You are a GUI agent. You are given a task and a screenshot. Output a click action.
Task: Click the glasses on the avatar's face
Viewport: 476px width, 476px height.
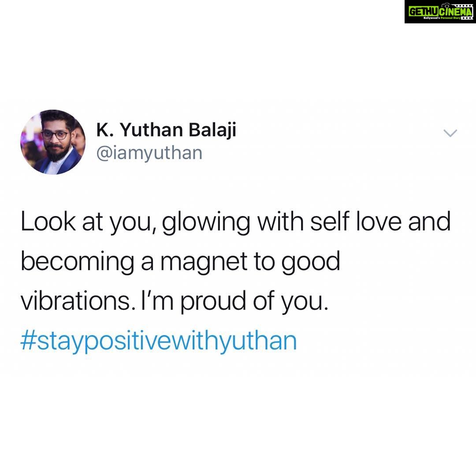click(56, 135)
